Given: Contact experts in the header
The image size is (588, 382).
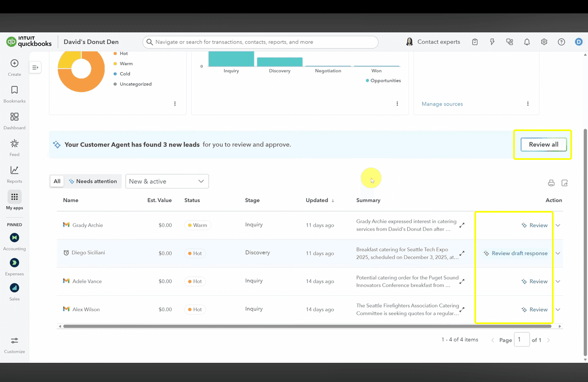Looking at the screenshot, I should tap(433, 42).
